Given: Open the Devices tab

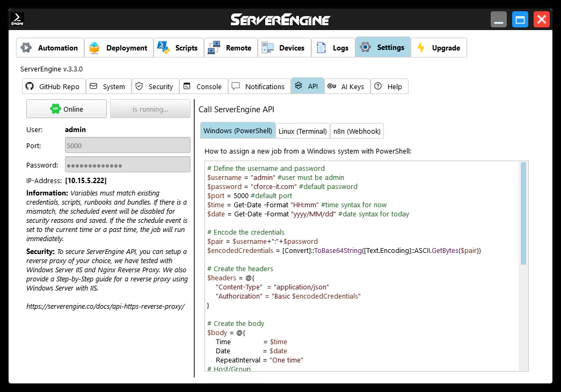Looking at the screenshot, I should point(284,48).
